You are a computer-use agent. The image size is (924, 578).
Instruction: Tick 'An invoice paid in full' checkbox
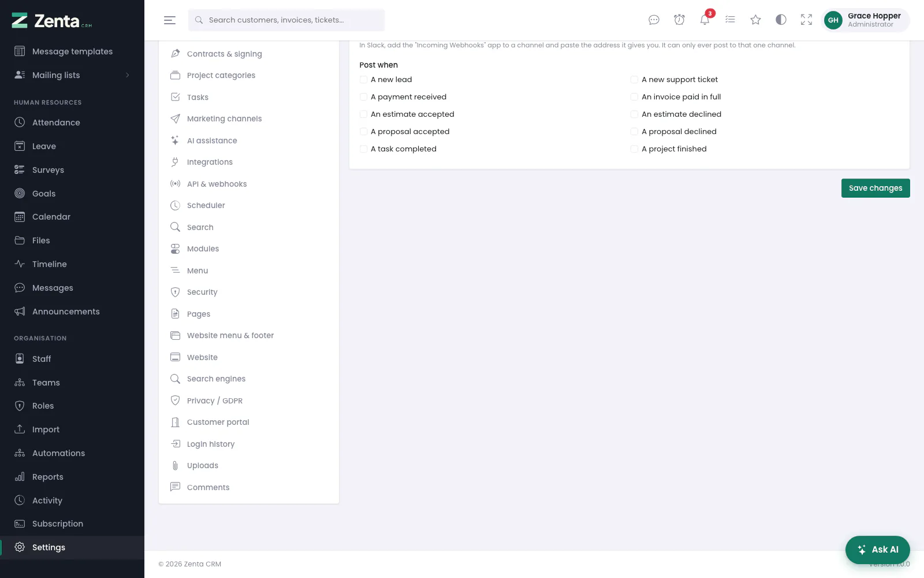(x=634, y=97)
